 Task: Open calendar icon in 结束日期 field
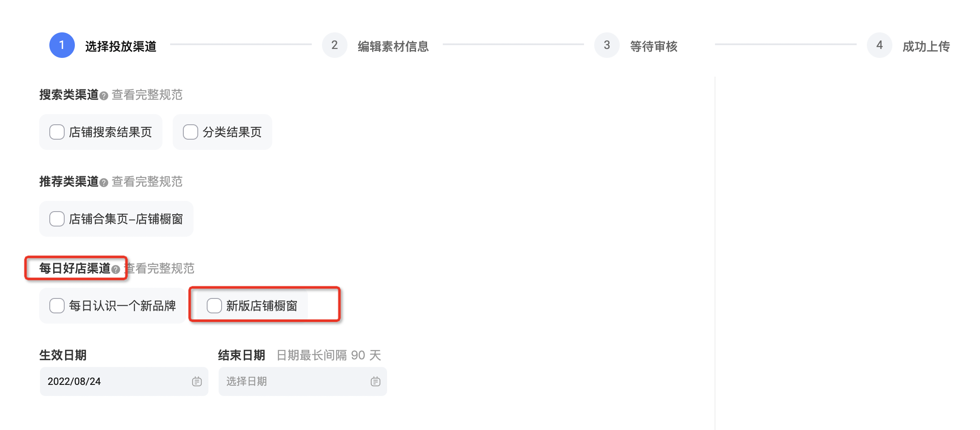coord(375,381)
